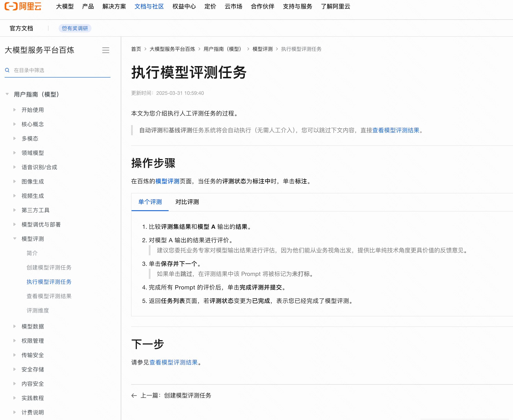Toggle the sidebar hamburger menu icon

pyautogui.click(x=106, y=50)
